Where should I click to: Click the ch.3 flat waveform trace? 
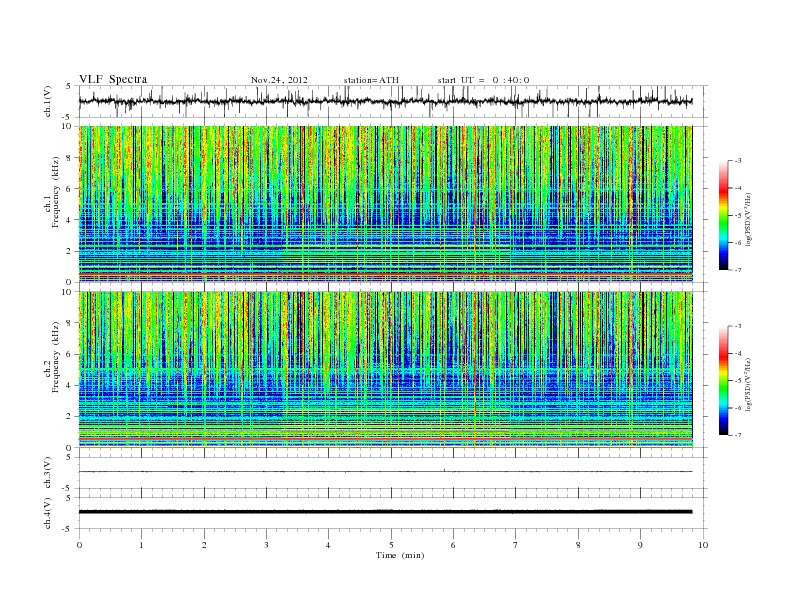(x=385, y=472)
